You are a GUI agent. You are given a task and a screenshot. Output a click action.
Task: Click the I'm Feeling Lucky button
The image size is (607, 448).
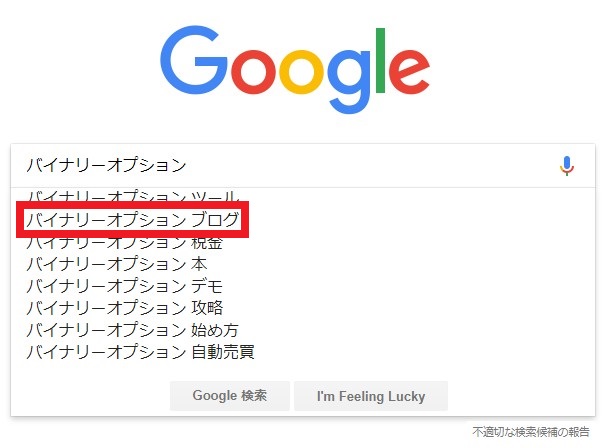click(371, 396)
